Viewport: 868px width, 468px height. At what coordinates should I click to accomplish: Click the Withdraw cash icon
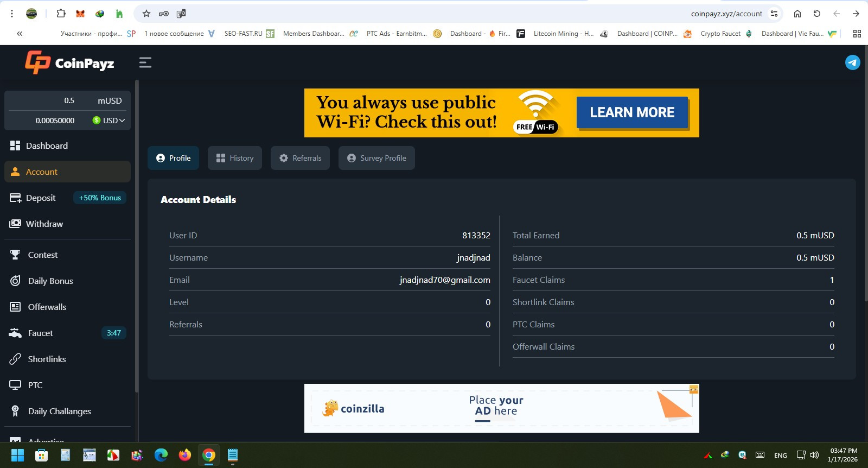coord(15,224)
